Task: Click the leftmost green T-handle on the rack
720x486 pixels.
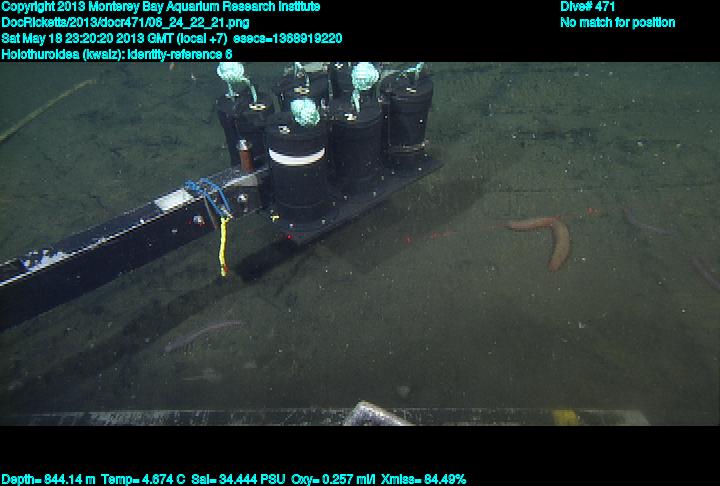Action: 233,78
